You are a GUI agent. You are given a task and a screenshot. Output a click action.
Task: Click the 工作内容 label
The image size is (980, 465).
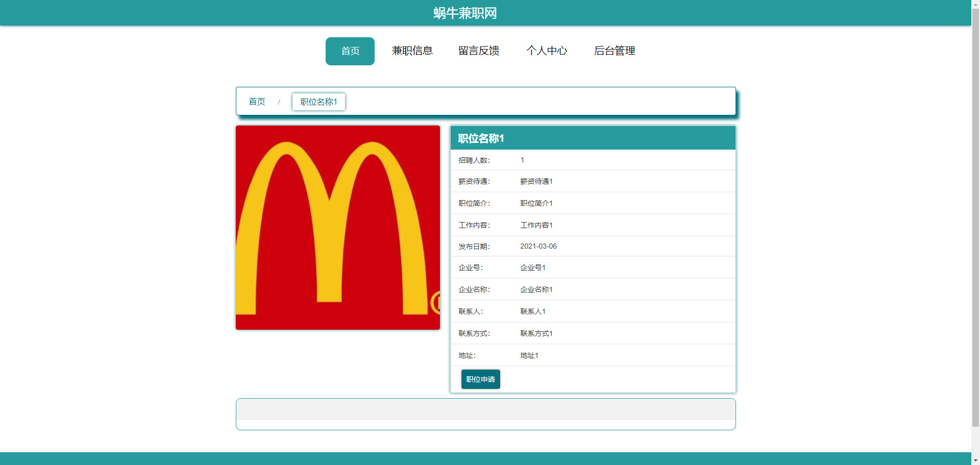[x=474, y=225]
